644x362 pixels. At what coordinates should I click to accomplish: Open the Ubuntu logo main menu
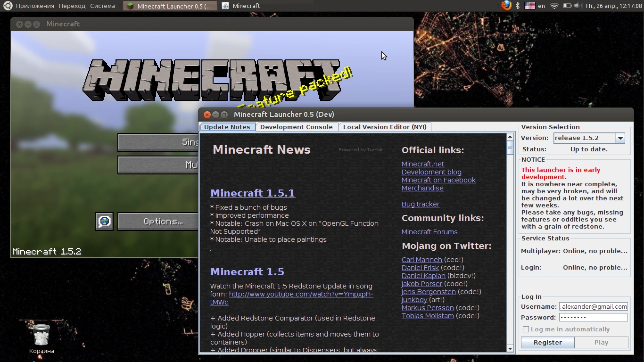click(8, 6)
